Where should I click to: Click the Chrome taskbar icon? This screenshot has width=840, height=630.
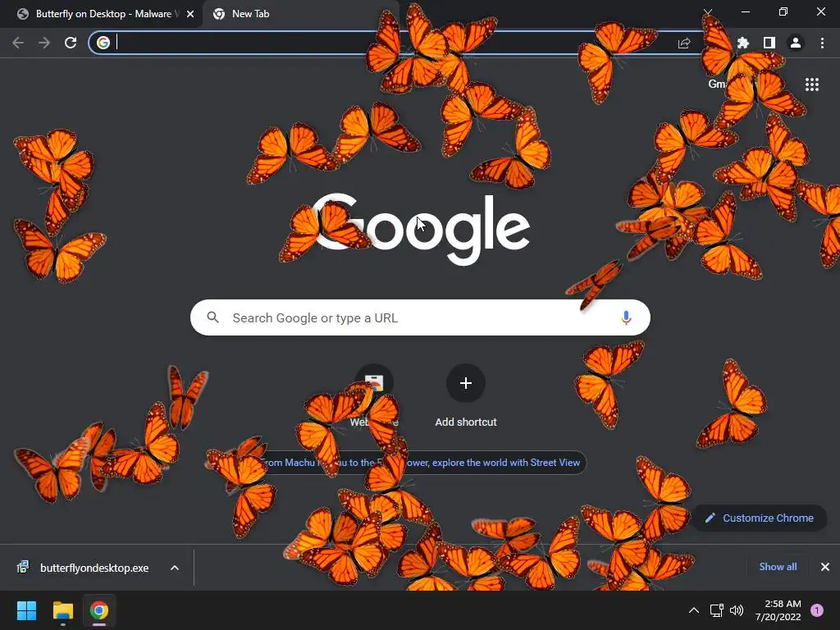(x=99, y=610)
